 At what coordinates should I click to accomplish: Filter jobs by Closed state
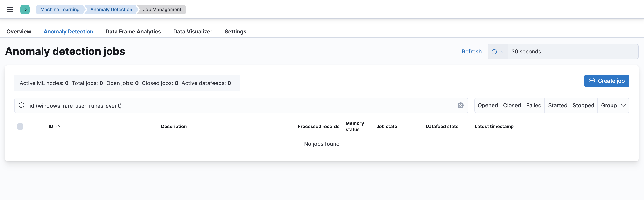[x=512, y=106]
